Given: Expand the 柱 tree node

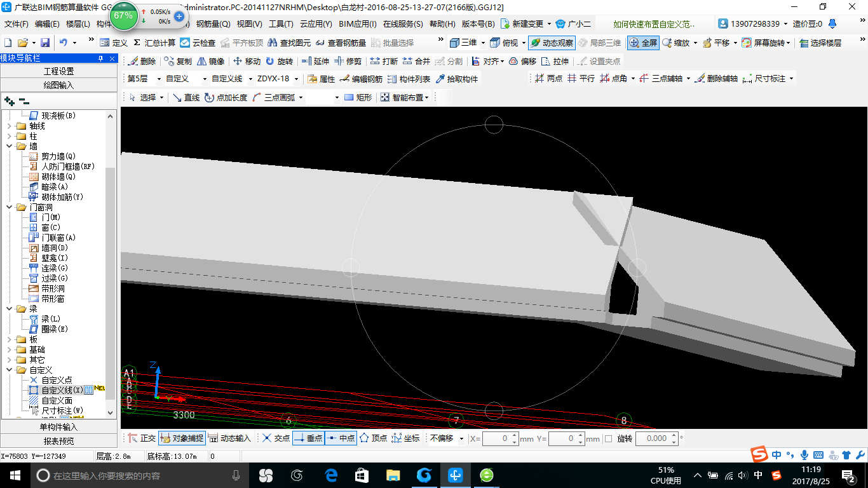Looking at the screenshot, I should click(x=9, y=136).
